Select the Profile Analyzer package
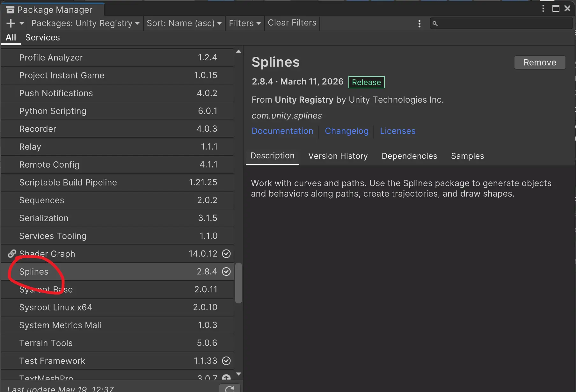 pyautogui.click(x=117, y=57)
